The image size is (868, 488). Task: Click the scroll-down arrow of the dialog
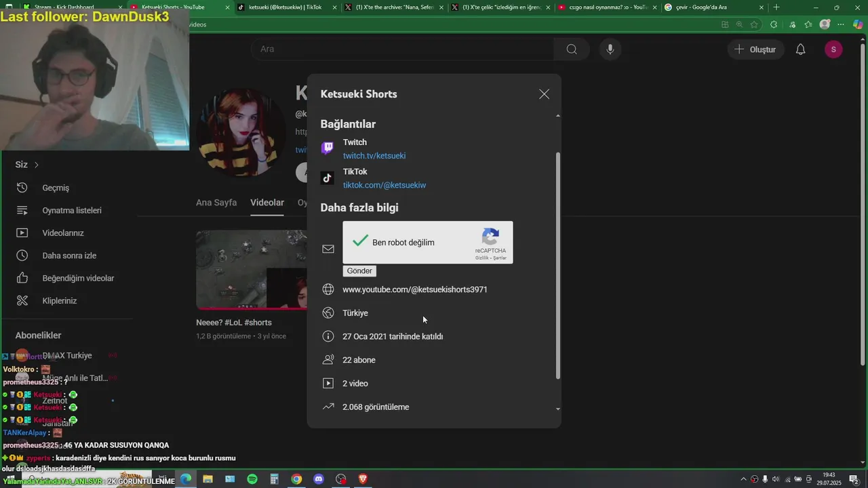point(558,409)
